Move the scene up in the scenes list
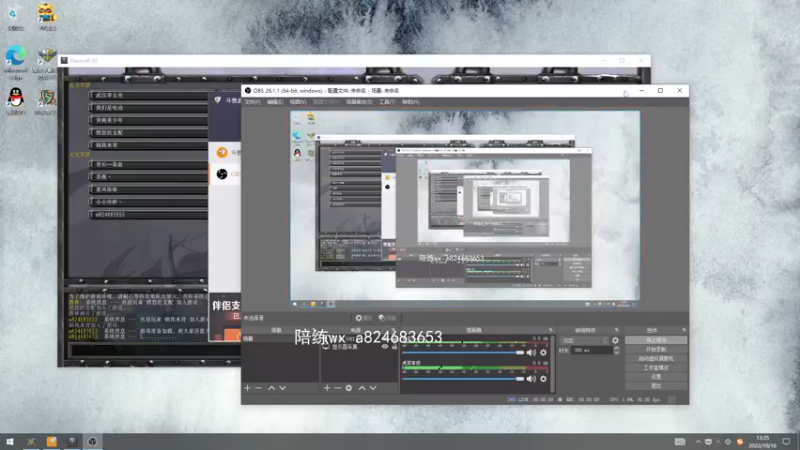 point(271,388)
